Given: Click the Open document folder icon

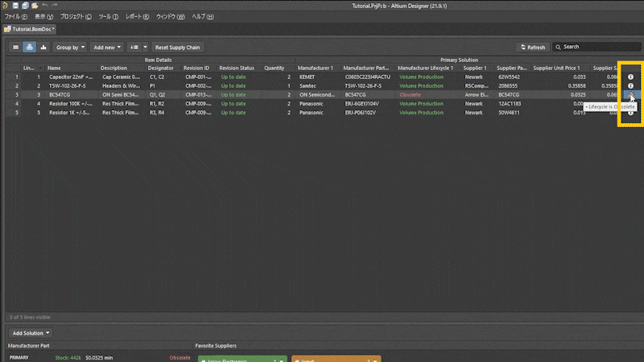Looking at the screenshot, I should tap(35, 6).
